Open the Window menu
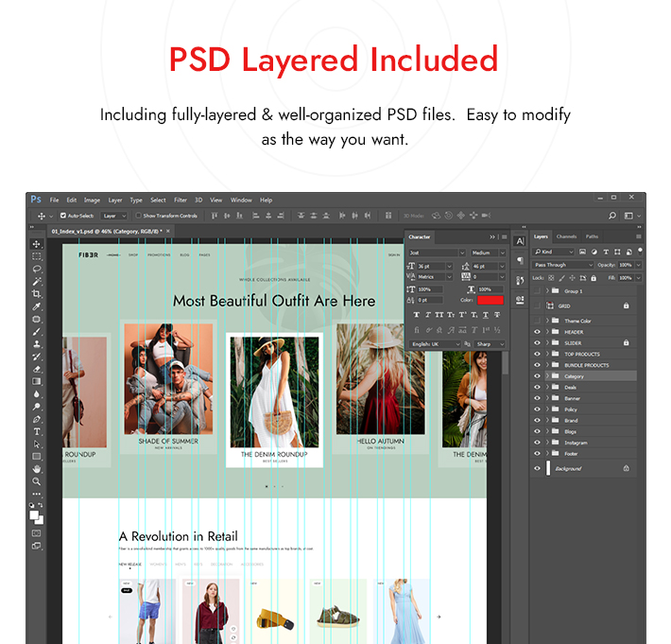Screen dimensions: 671x644 pyautogui.click(x=241, y=200)
